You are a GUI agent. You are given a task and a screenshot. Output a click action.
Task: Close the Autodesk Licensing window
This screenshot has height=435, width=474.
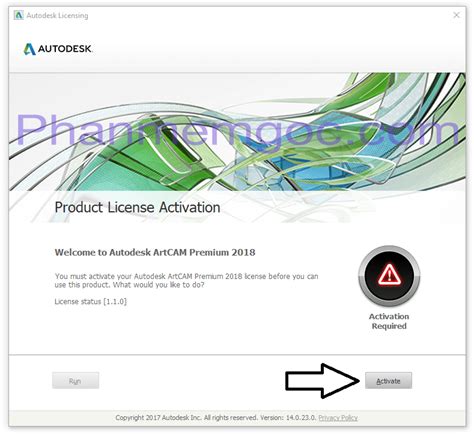click(456, 15)
